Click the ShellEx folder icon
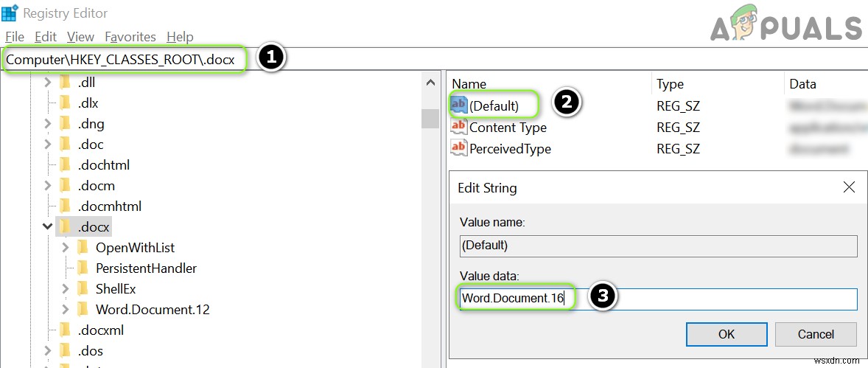Screen dimensions: 868x368 (x=83, y=288)
